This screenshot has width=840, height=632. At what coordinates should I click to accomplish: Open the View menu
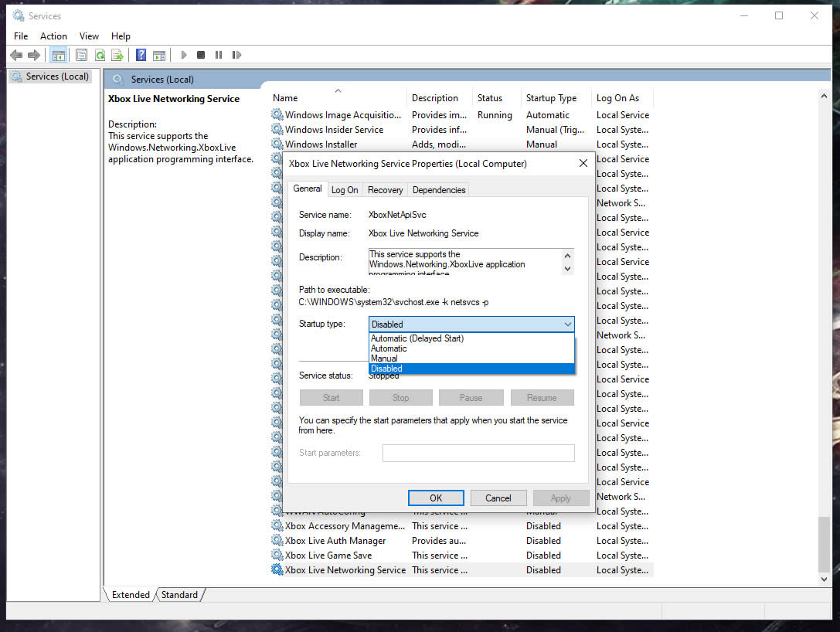point(89,36)
